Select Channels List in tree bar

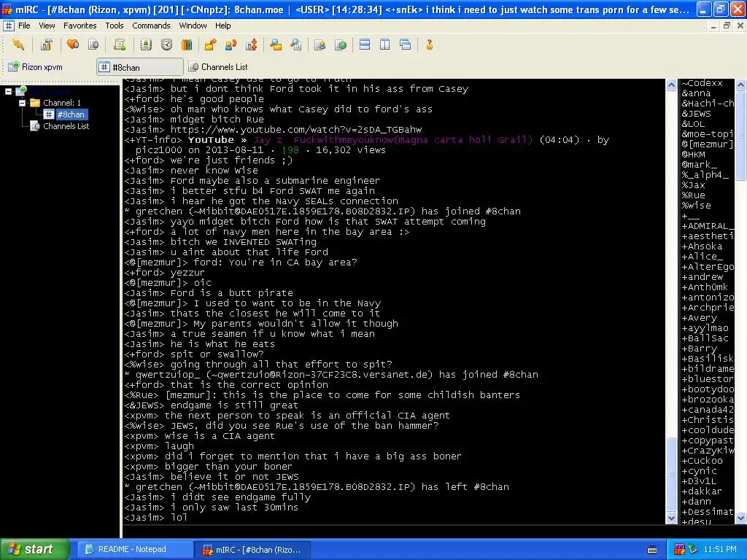(66, 126)
